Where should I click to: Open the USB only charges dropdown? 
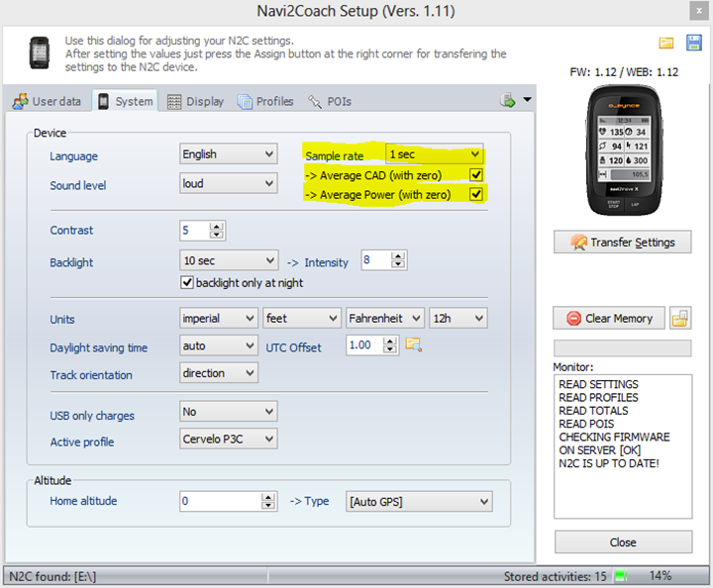coord(229,411)
